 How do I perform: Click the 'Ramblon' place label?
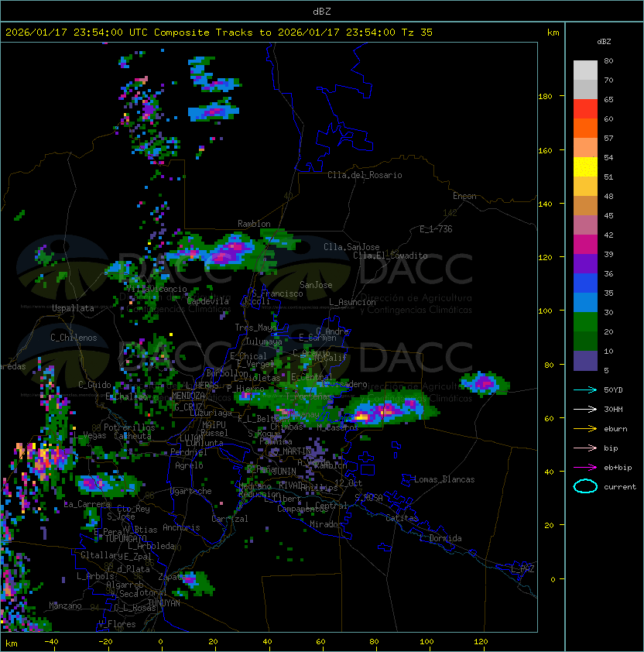pos(254,224)
